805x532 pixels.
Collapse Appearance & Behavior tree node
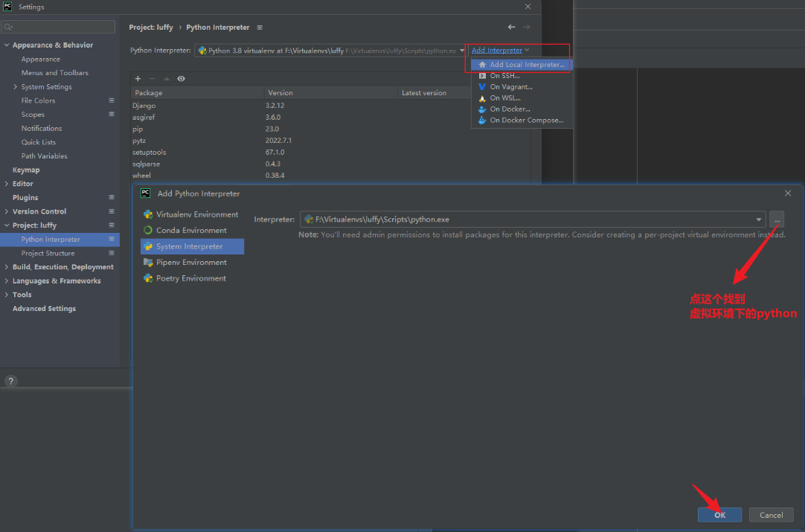(7, 45)
